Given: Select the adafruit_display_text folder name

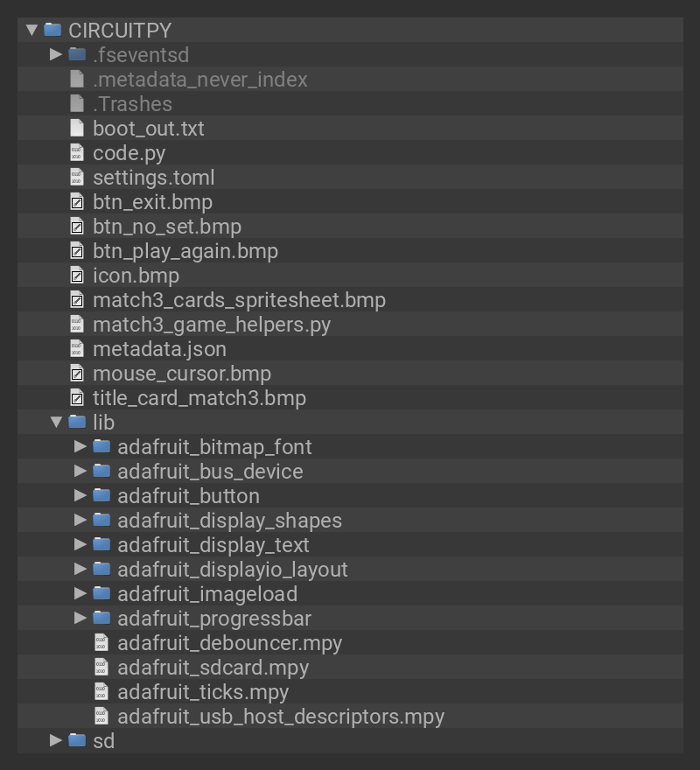Looking at the screenshot, I should coord(213,544).
